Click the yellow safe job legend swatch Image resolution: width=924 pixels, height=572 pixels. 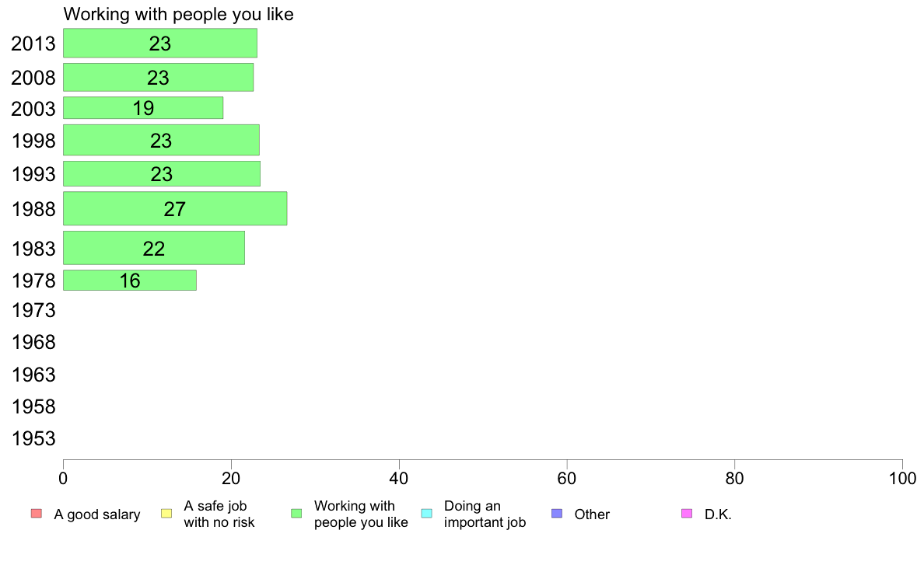[166, 514]
